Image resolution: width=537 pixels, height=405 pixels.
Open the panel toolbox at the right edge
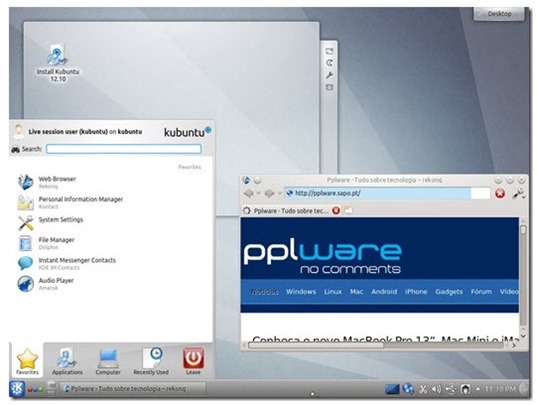pos(524,389)
